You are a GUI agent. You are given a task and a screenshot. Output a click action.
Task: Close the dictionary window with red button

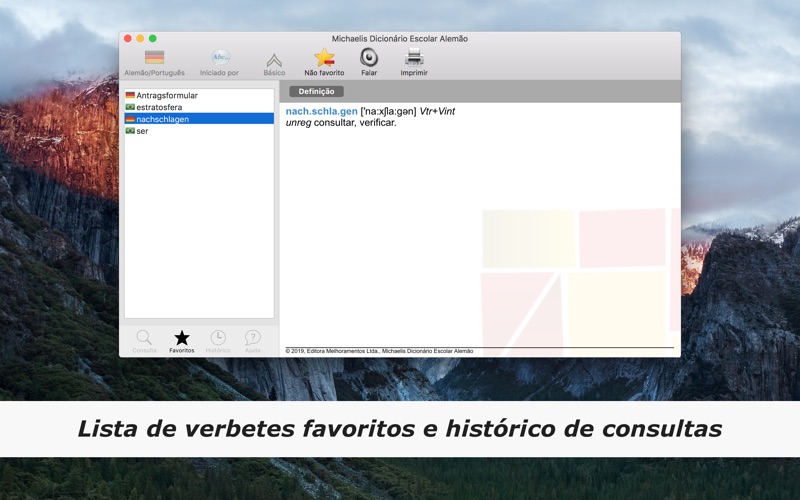point(128,38)
